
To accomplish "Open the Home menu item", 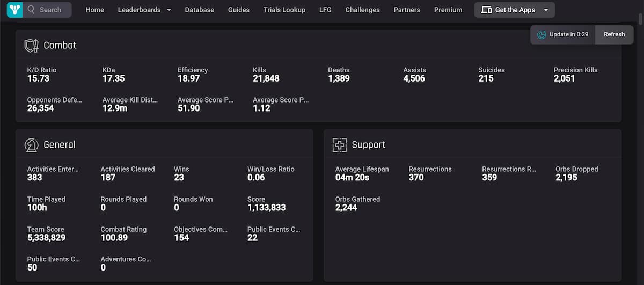I will pos(94,10).
